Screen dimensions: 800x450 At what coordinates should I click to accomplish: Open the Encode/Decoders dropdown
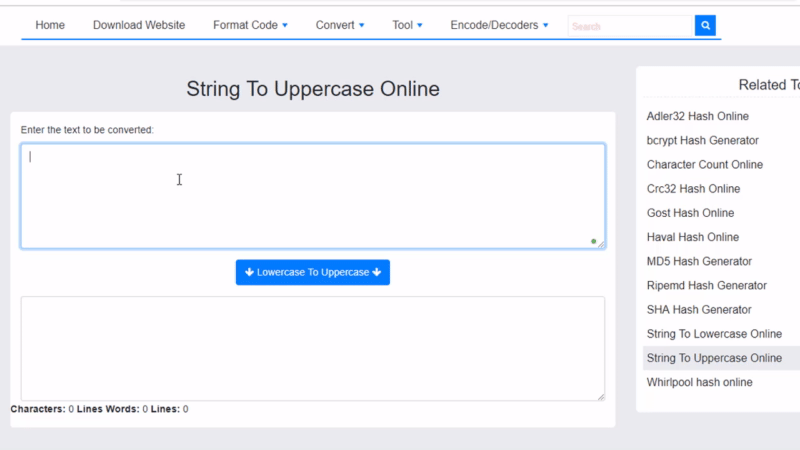tap(499, 25)
